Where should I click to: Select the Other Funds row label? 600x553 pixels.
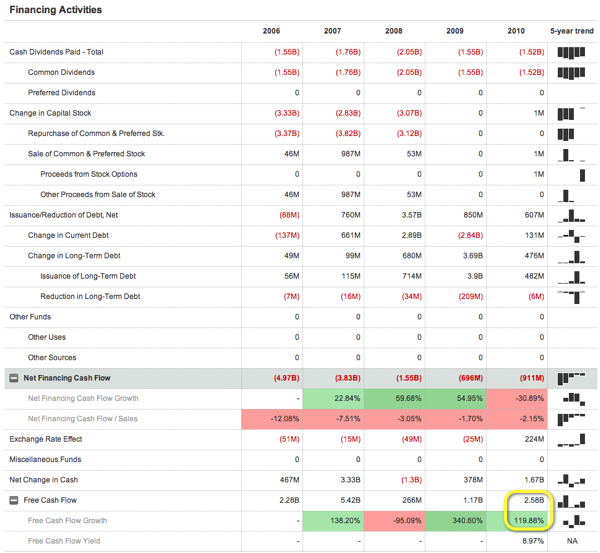pos(30,317)
